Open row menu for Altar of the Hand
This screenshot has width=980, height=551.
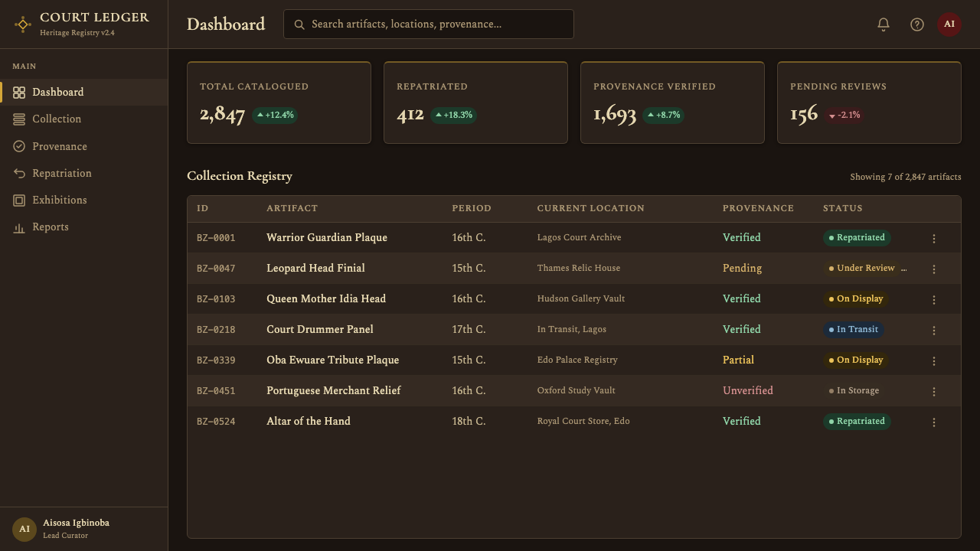click(x=934, y=422)
